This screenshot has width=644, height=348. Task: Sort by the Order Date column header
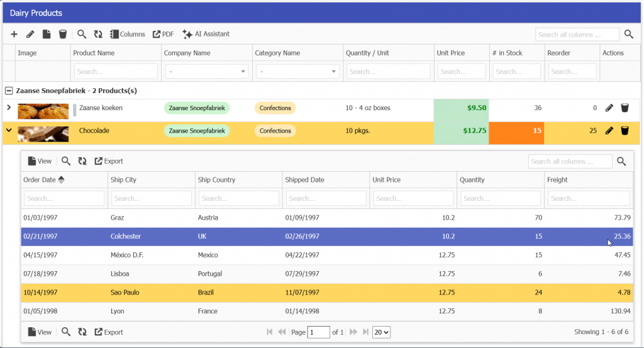coord(40,180)
